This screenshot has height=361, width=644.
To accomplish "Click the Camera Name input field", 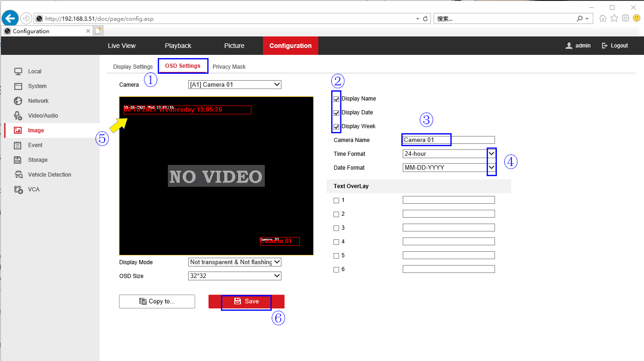I will (x=448, y=140).
